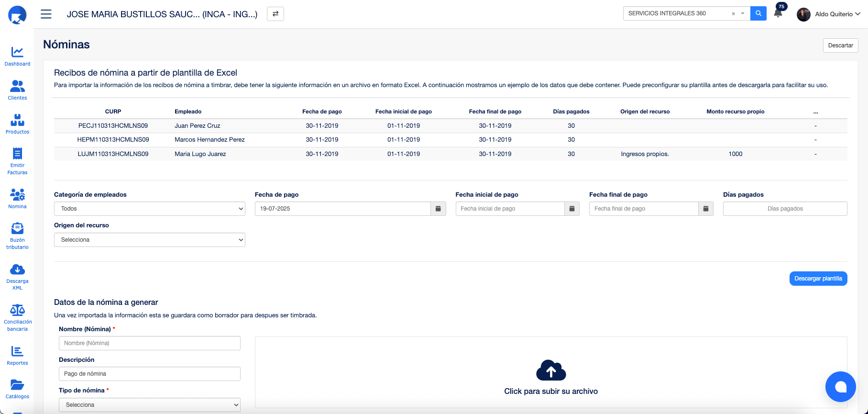Focus the Nombre (Nómina) input field
This screenshot has width=868, height=414.
coord(149,343)
